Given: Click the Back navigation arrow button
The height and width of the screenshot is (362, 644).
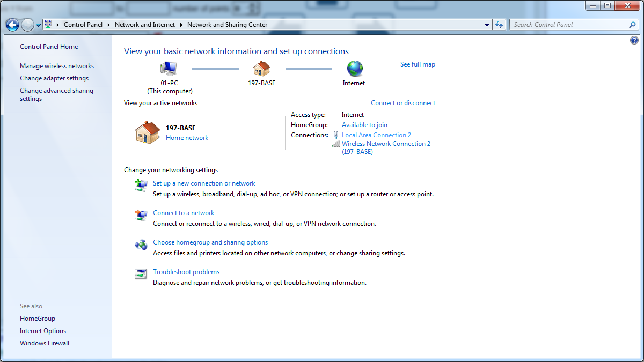Looking at the screenshot, I should click(12, 25).
